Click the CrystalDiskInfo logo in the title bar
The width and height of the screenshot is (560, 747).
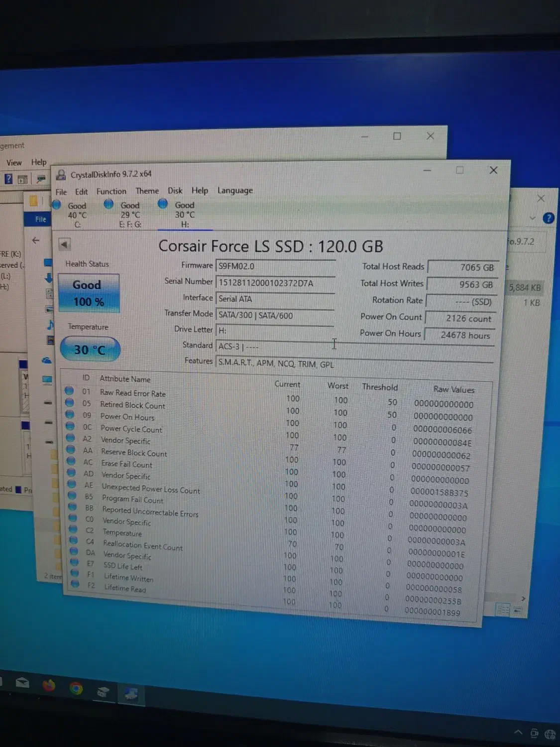tap(61, 173)
